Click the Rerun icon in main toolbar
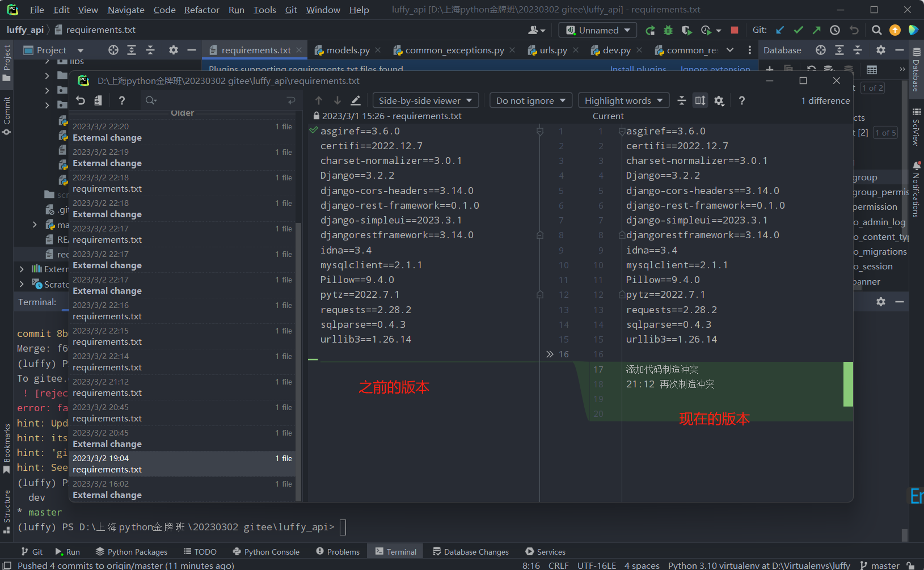Screen dimensions: 924x570 tap(651, 30)
